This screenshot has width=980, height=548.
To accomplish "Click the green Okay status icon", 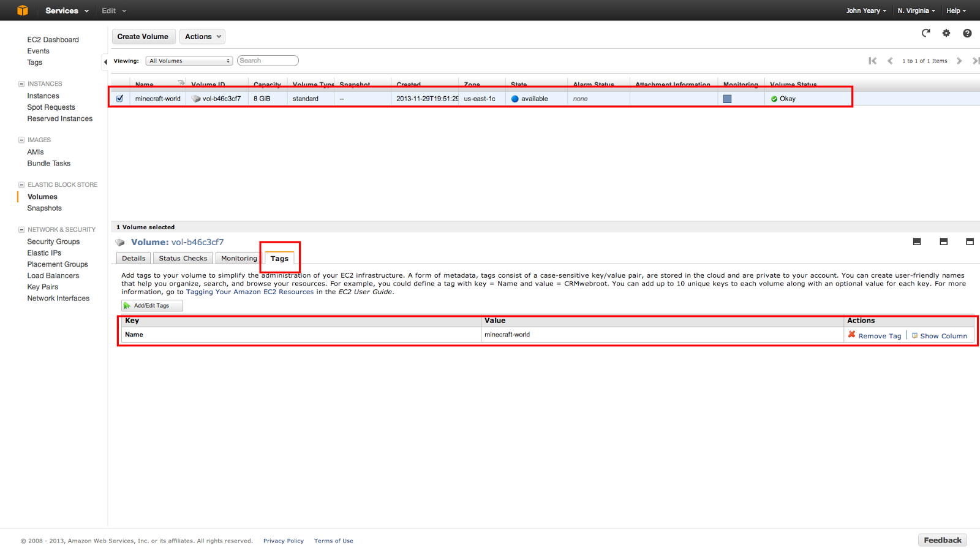I will coord(774,99).
